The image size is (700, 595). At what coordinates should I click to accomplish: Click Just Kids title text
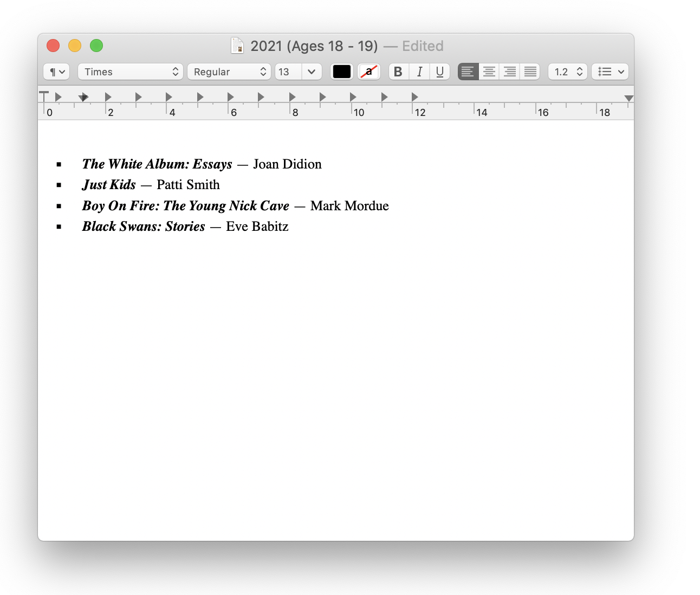click(x=109, y=185)
